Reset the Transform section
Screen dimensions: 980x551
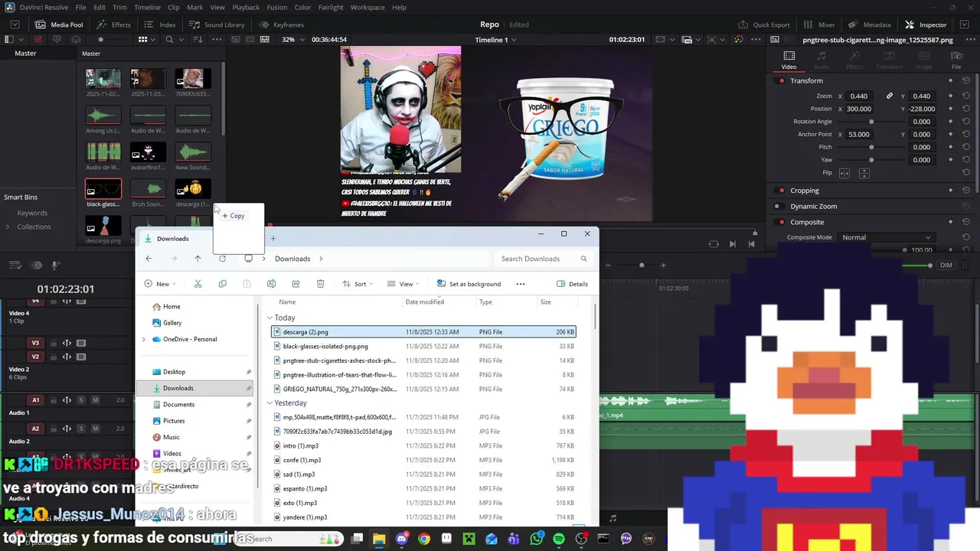966,80
